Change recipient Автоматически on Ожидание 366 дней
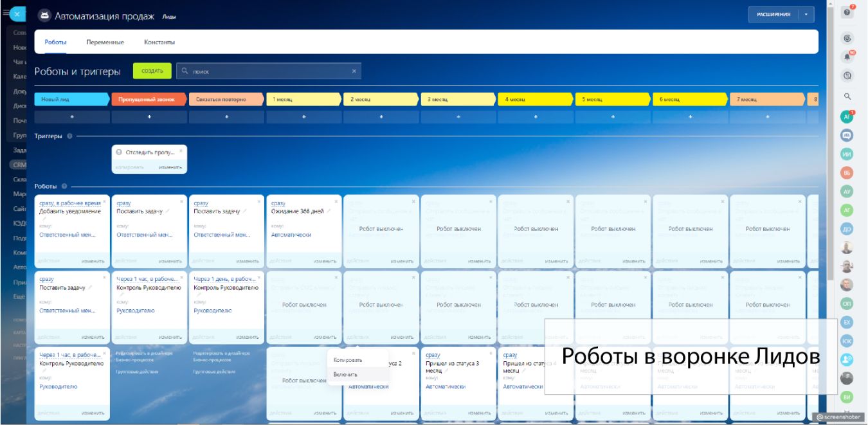 coord(291,235)
